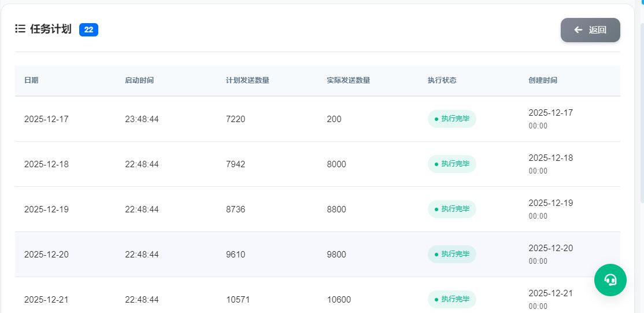The width and height of the screenshot is (644, 313).
Task: Click 执行完毕 status badge in 2025-12-19 row
Action: coord(452,209)
